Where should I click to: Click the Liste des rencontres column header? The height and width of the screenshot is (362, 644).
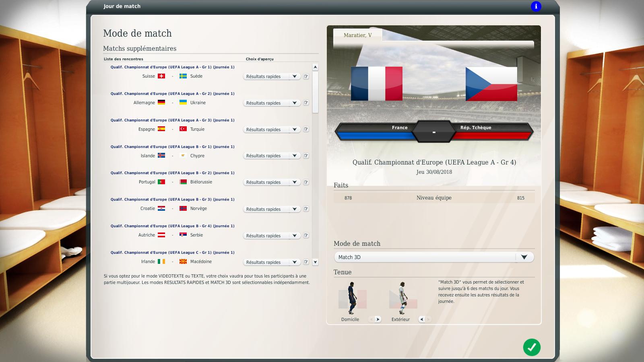(x=123, y=59)
